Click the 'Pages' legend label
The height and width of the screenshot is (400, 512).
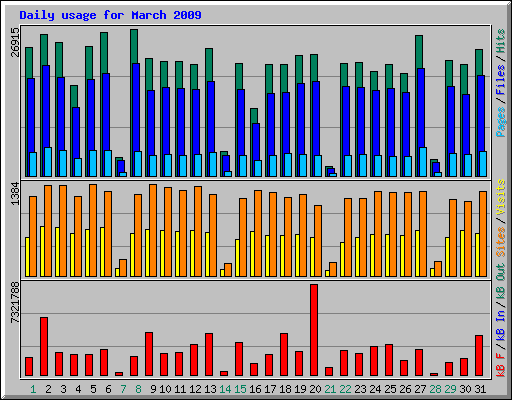[501, 122]
